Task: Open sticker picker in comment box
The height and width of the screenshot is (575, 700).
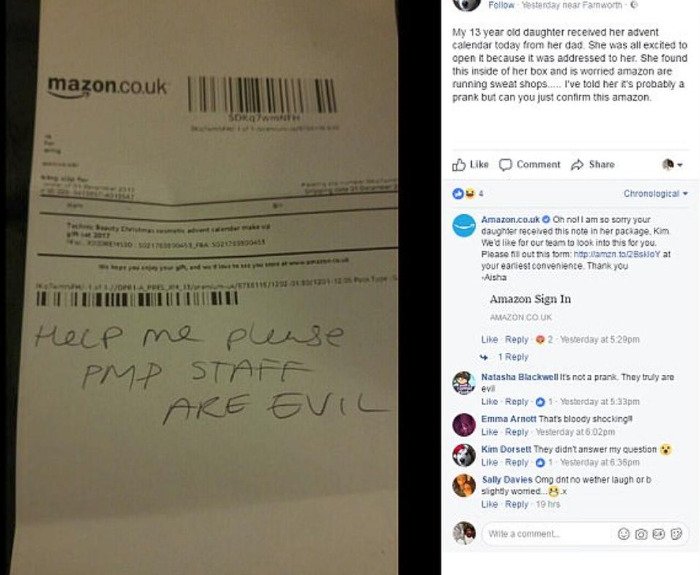Action: [676, 533]
